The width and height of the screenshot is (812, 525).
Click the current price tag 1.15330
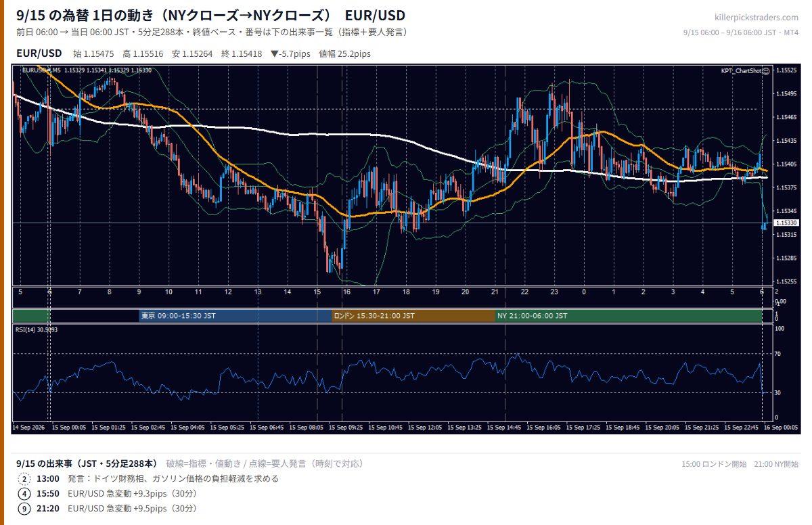coord(786,223)
